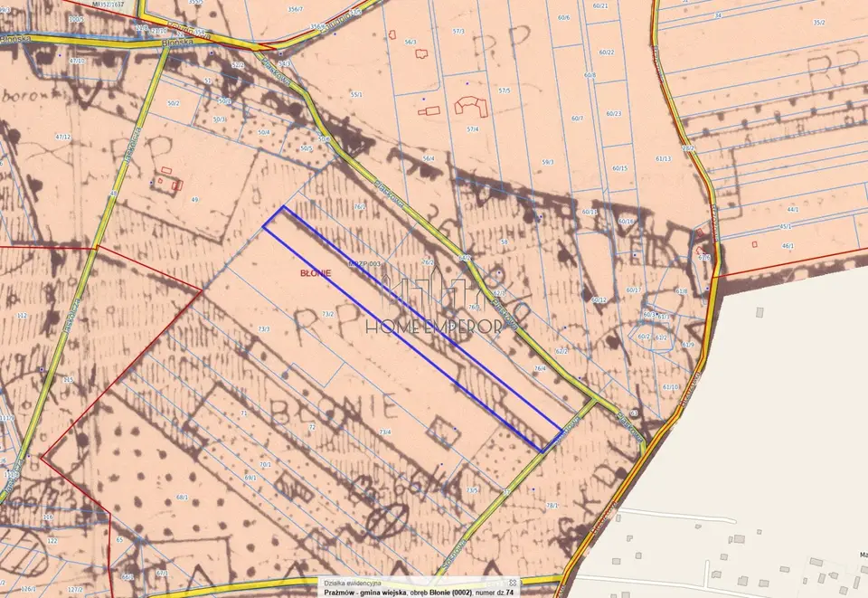868x598 pixels.
Task: Click parcel 44/1 label
Action: (793, 210)
